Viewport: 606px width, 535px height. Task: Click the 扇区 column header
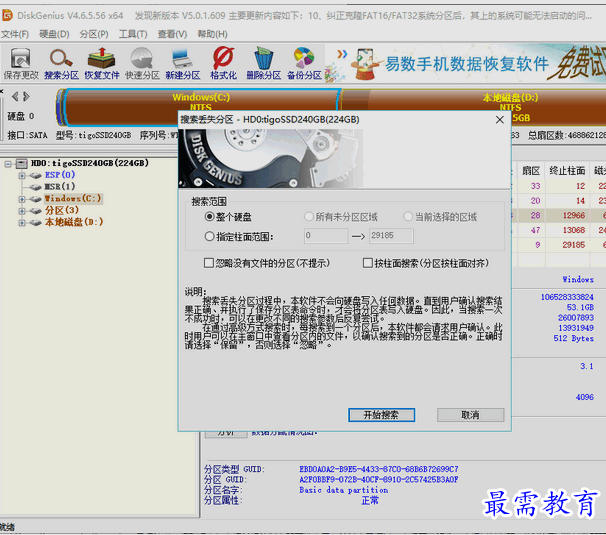point(531,171)
